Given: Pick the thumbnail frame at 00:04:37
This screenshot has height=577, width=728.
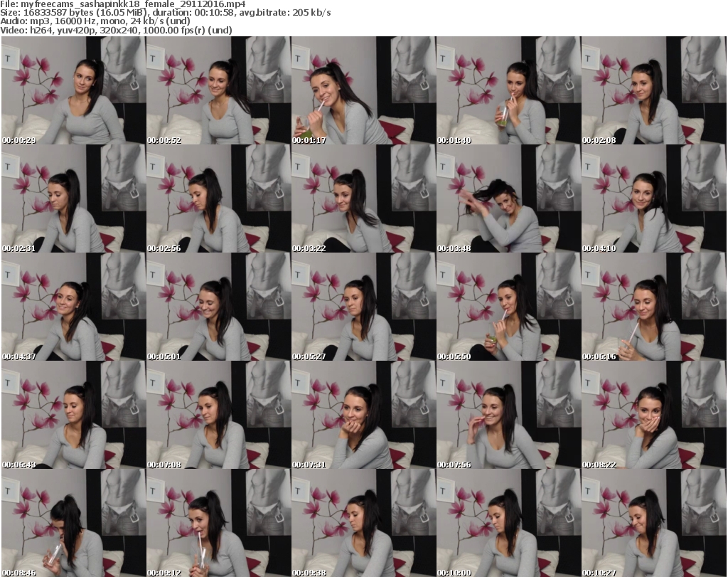Looking at the screenshot, I should [x=73, y=307].
